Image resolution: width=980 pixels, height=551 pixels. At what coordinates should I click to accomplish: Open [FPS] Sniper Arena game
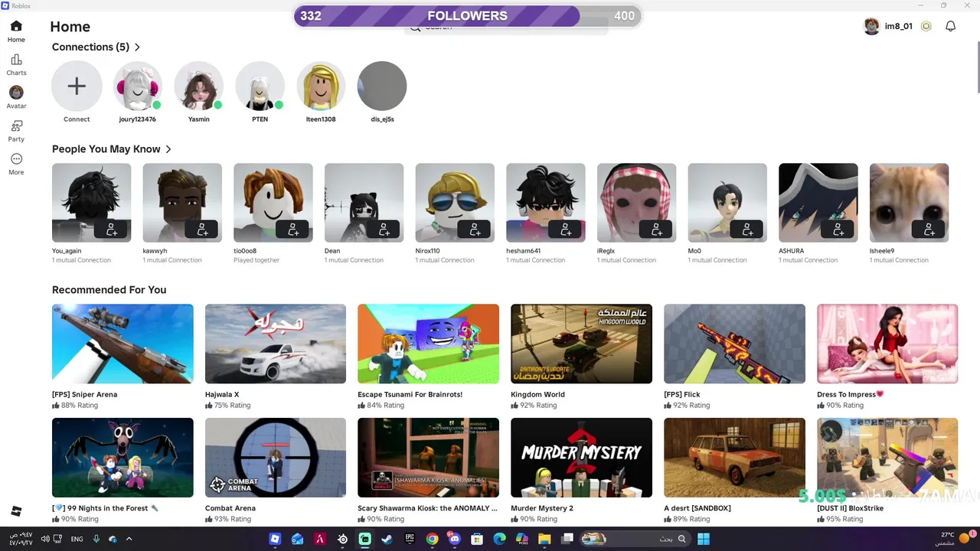[x=122, y=357]
